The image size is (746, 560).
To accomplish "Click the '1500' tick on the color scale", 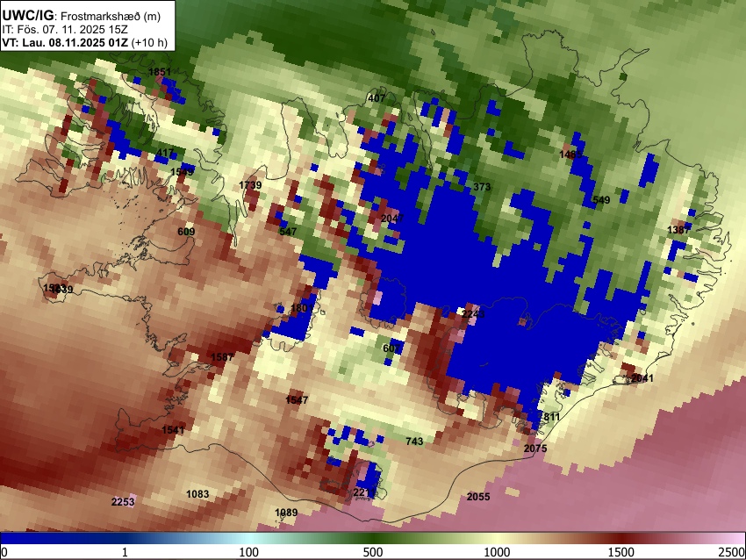I will [x=621, y=552].
